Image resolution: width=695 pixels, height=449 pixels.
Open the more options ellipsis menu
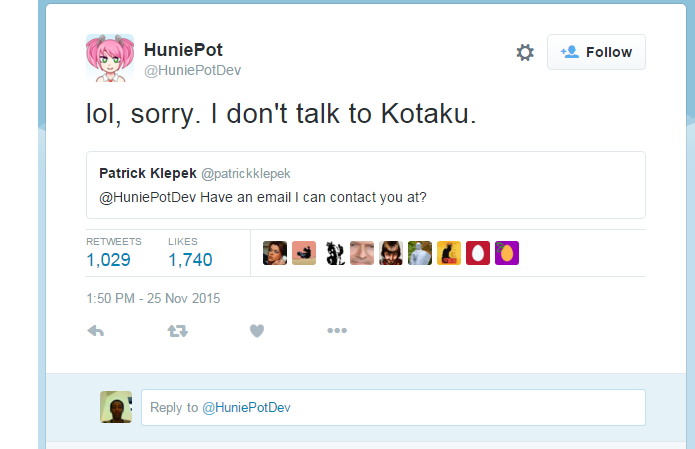click(337, 331)
